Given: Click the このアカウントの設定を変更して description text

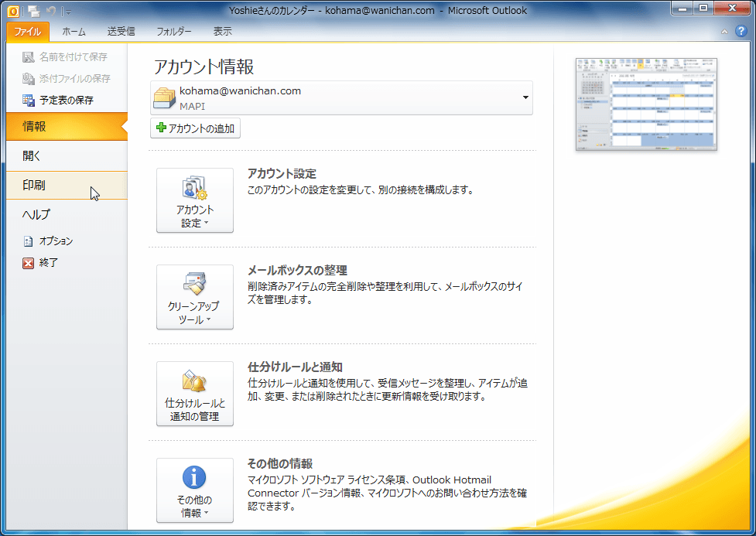Looking at the screenshot, I should (361, 190).
